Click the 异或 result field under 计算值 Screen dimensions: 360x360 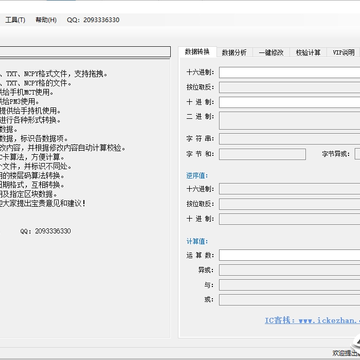pos(289,270)
